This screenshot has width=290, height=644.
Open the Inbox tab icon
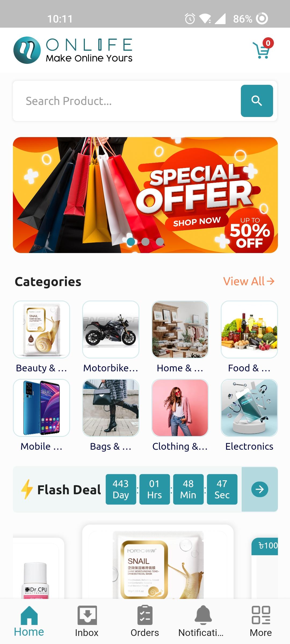[87, 615]
